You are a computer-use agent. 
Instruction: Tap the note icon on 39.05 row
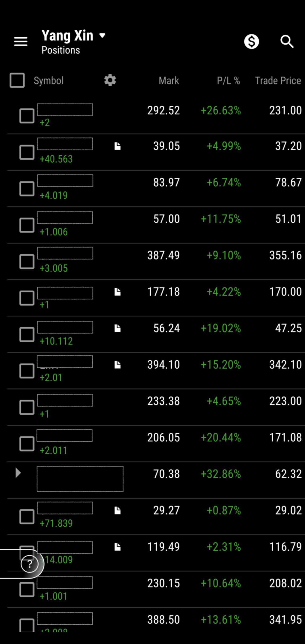[118, 146]
